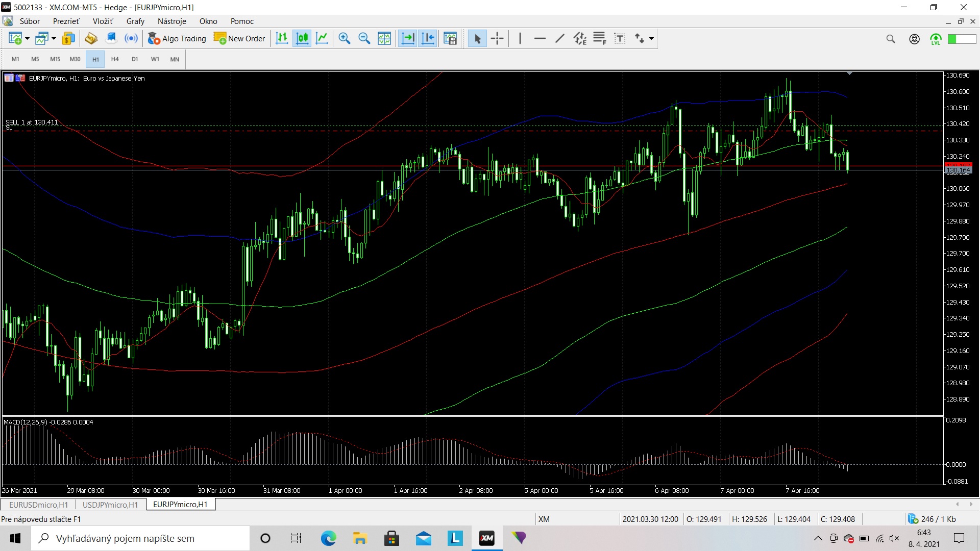The width and height of the screenshot is (980, 551).
Task: Open the tile windows grid icon
Action: pos(384,38)
